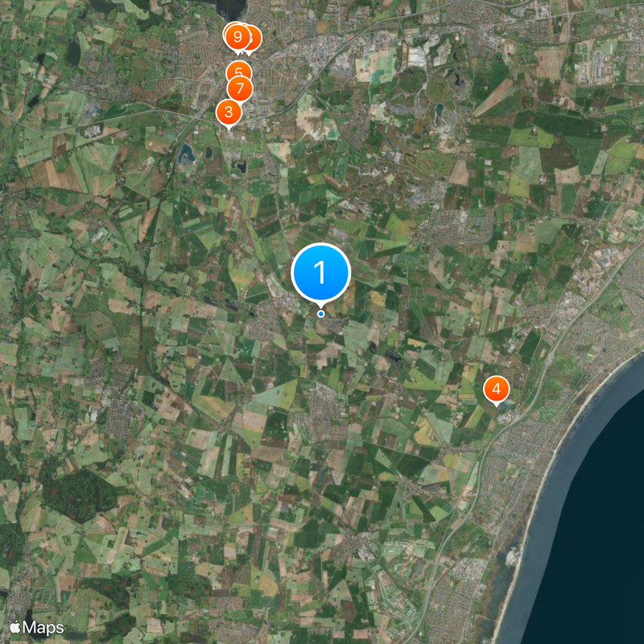Tap the orange map pin numbered 9
644x644 pixels.
(237, 37)
